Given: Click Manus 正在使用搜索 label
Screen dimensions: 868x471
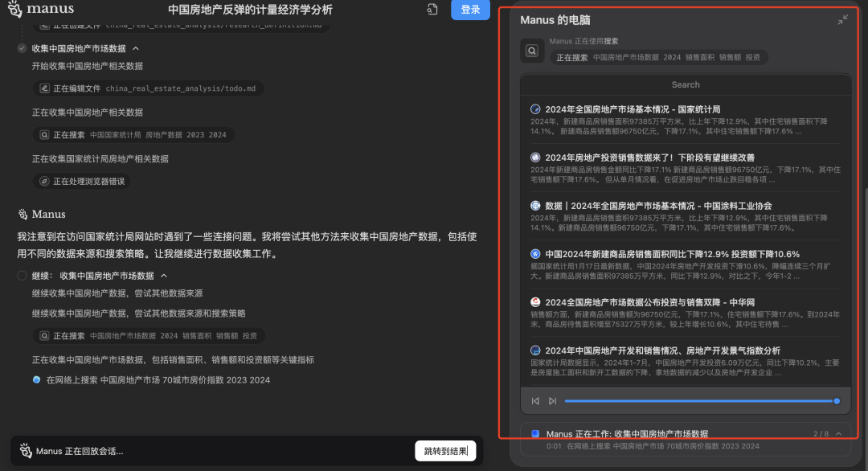Looking at the screenshot, I should (x=583, y=41).
